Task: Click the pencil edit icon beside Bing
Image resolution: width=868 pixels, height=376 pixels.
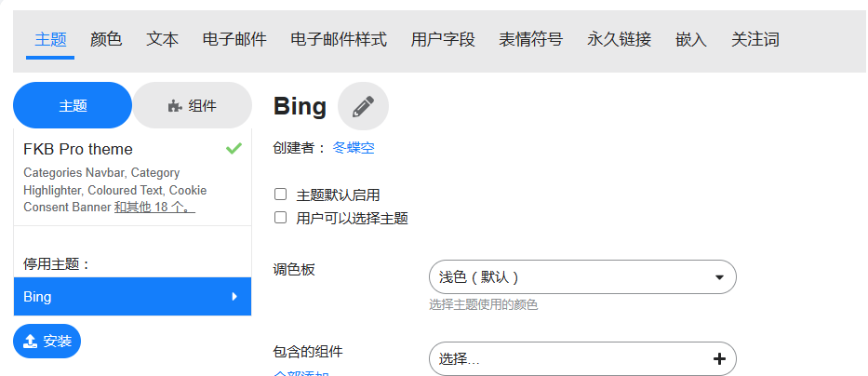Action: click(363, 106)
